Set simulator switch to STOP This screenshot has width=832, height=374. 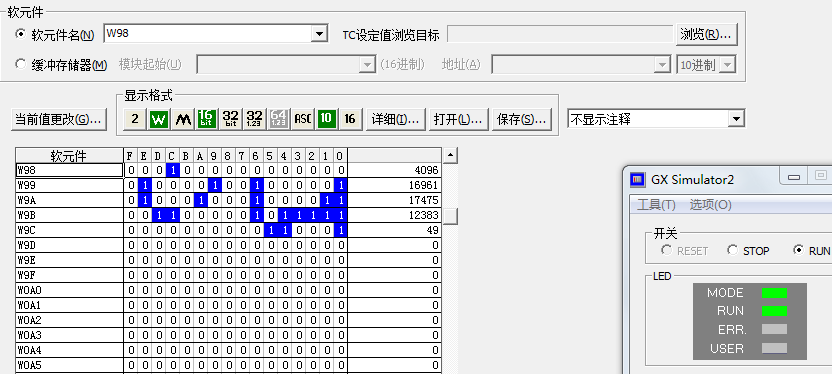coord(733,250)
